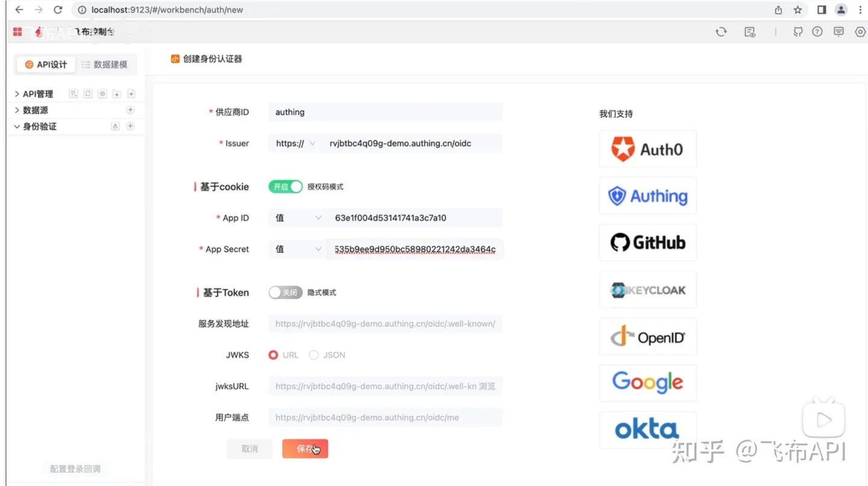Open the help question mark icon

(x=817, y=32)
